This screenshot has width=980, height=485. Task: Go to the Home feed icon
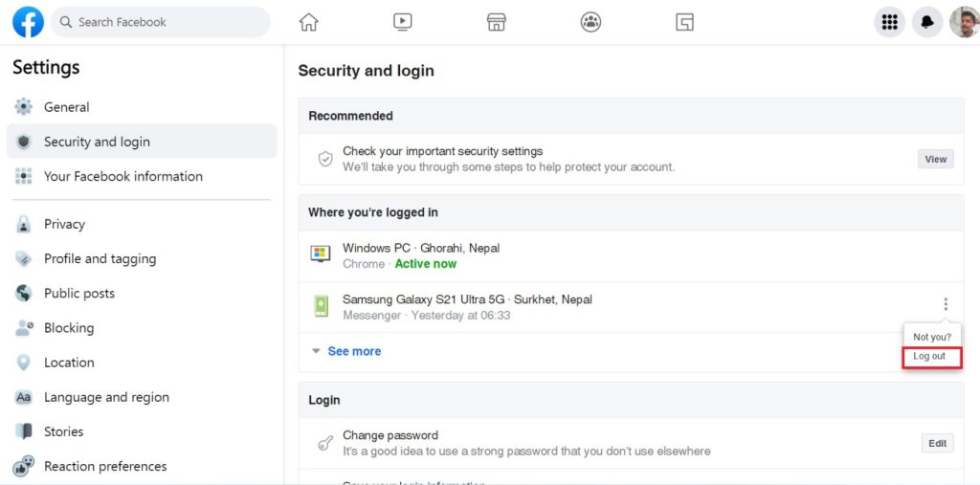coord(309,22)
